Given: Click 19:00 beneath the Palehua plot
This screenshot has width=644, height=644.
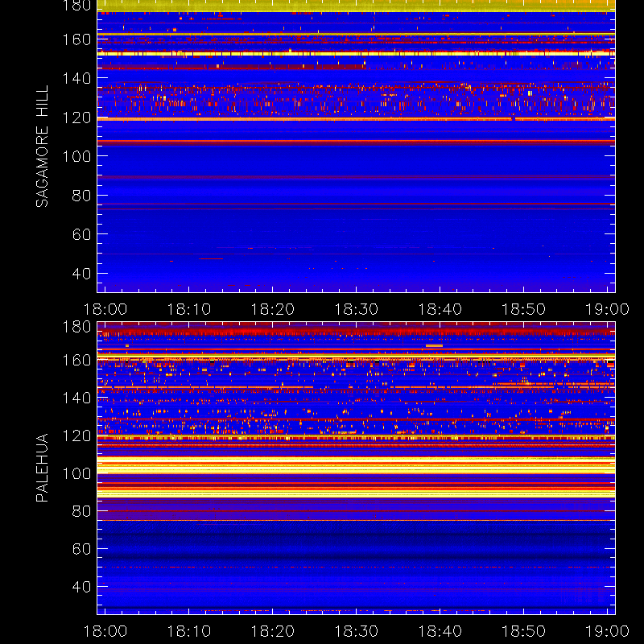Looking at the screenshot, I should pyautogui.click(x=607, y=631).
